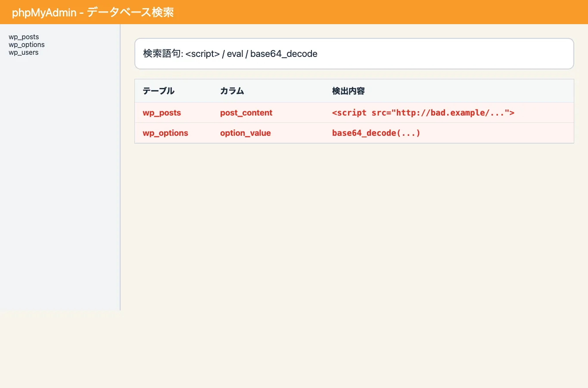Select wp_posts cell in results table
588x388 pixels.
click(x=162, y=113)
